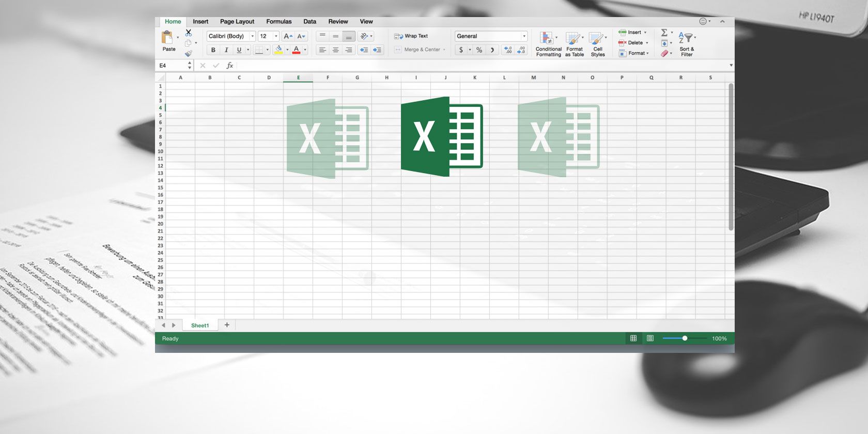
Task: Align text left
Action: coord(322,50)
